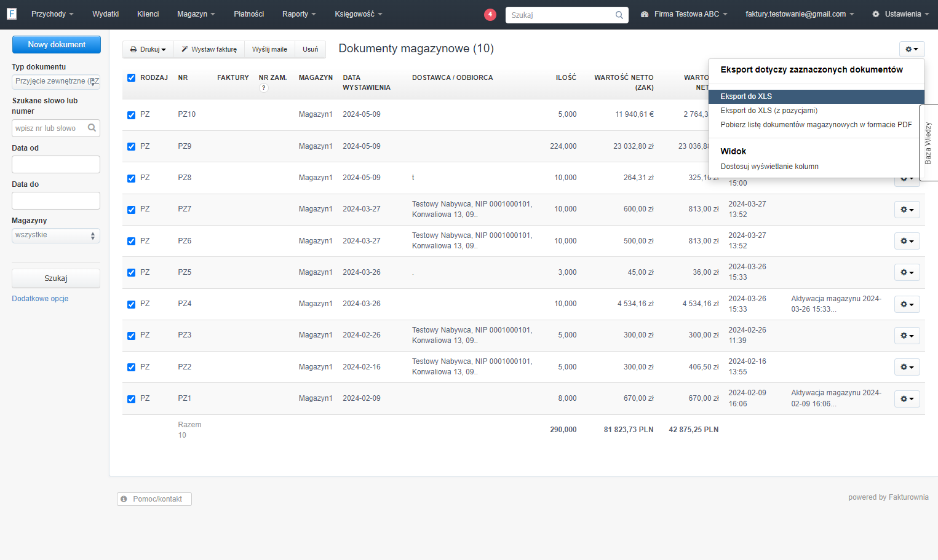The height and width of the screenshot is (560, 938).
Task: Select Eksport do XLS
Action: (816, 97)
